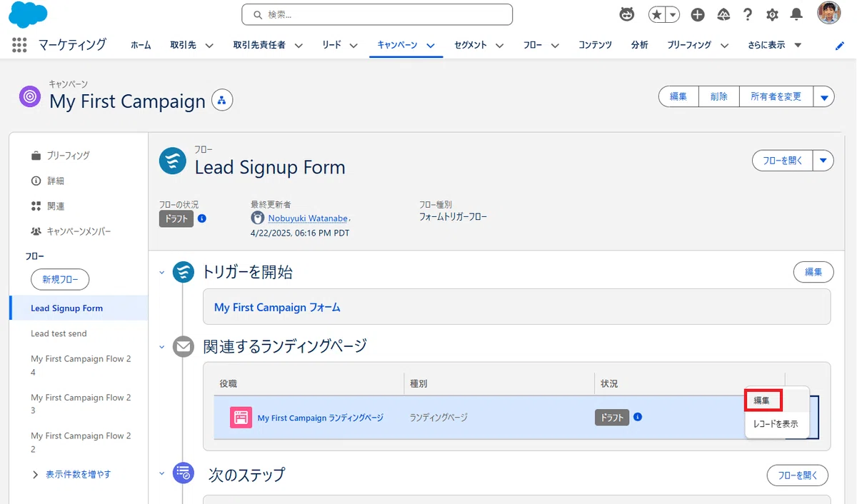Click the トリガーを開始 step icon
The image size is (857, 504).
point(184,272)
